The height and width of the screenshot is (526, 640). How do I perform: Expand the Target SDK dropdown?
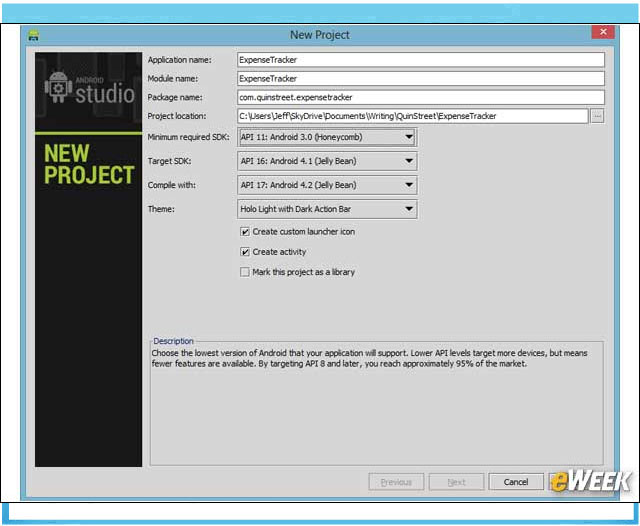[327, 161]
